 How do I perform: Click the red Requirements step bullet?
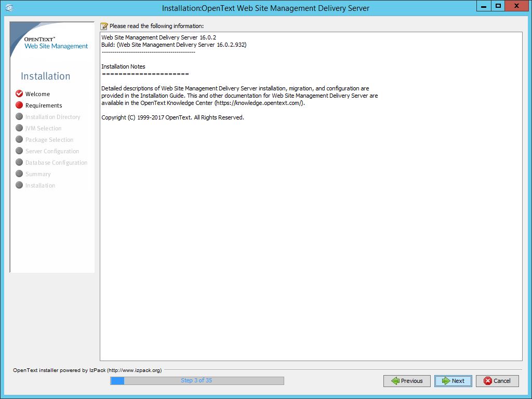point(19,105)
